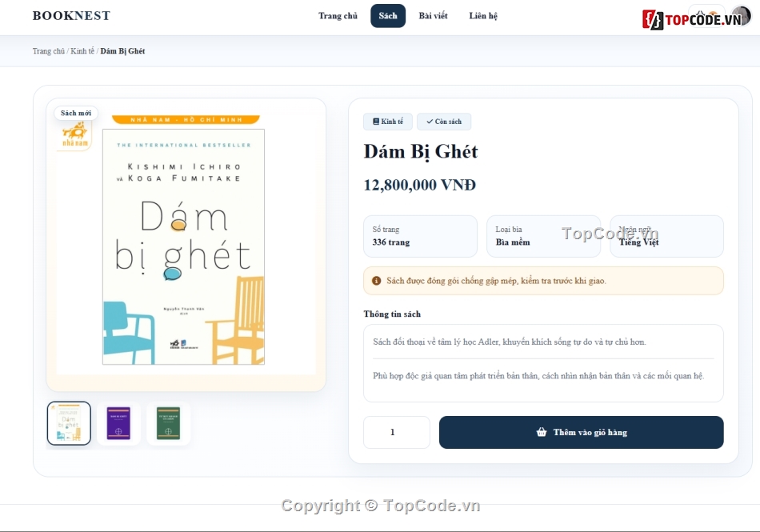Select the green book thumbnail
The image size is (760, 532).
click(168, 423)
